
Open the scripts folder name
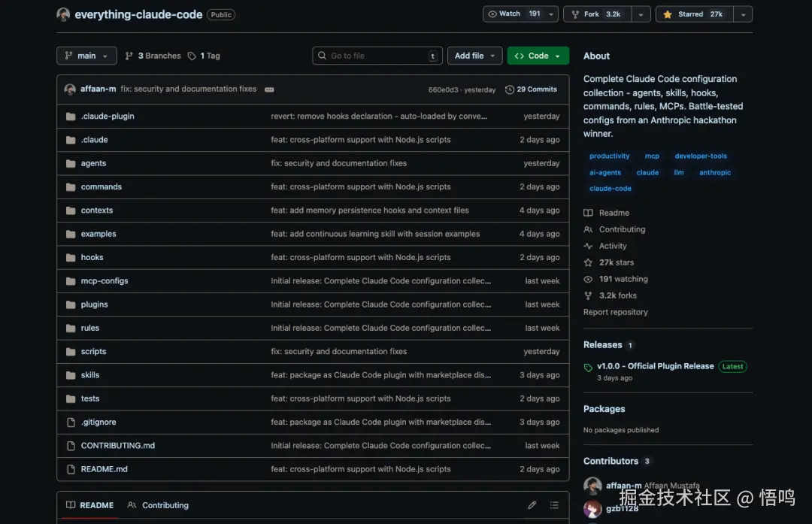tap(93, 352)
